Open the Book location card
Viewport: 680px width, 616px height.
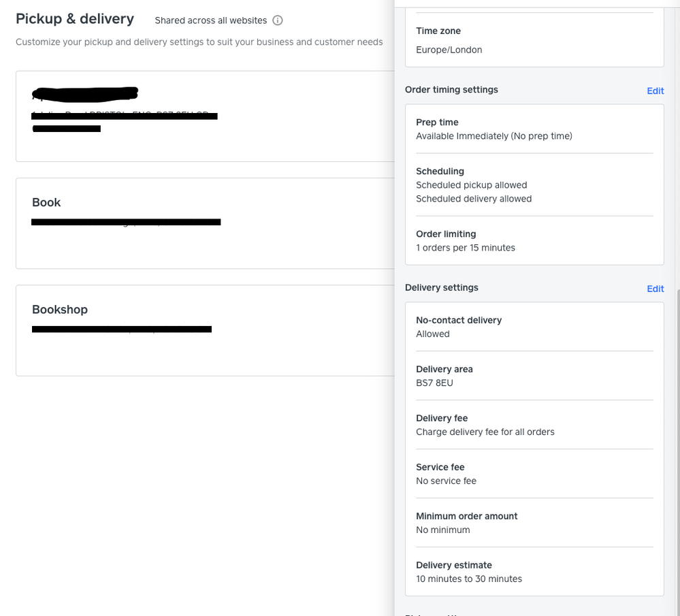point(204,223)
